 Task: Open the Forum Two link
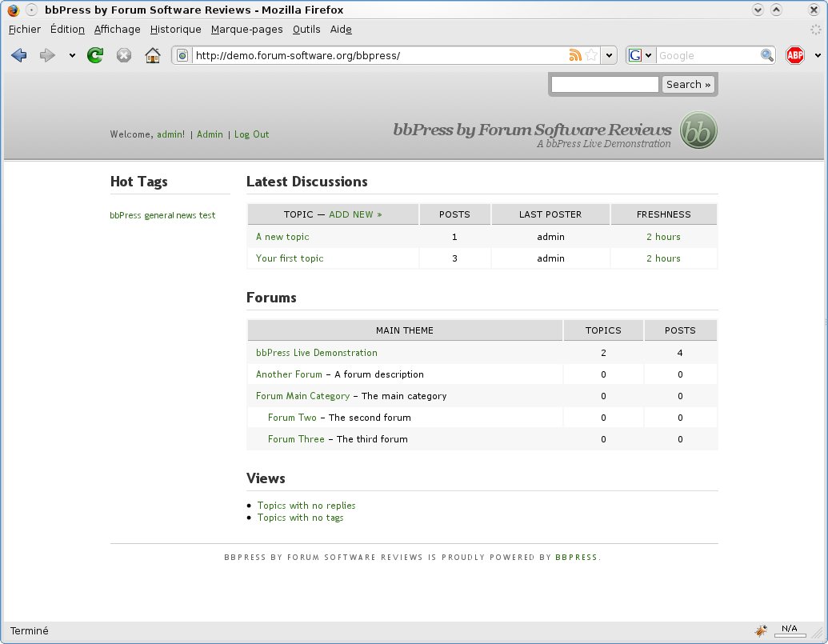pyautogui.click(x=292, y=418)
